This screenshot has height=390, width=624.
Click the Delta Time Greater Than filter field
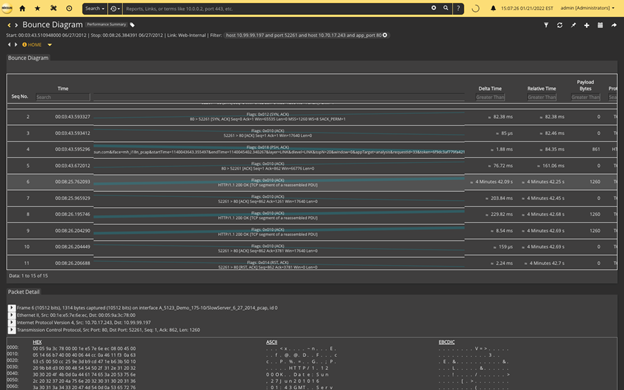click(x=490, y=97)
